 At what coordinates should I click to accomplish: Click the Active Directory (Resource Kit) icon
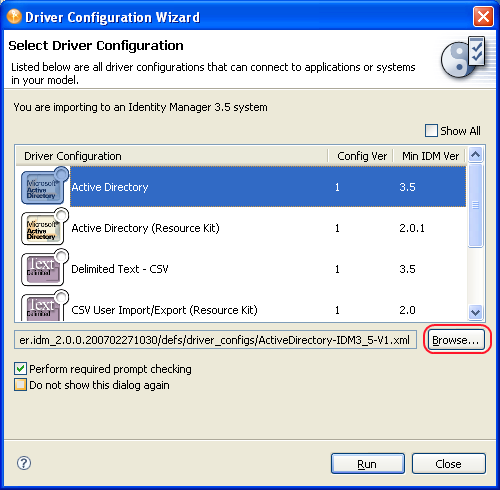(x=45, y=227)
